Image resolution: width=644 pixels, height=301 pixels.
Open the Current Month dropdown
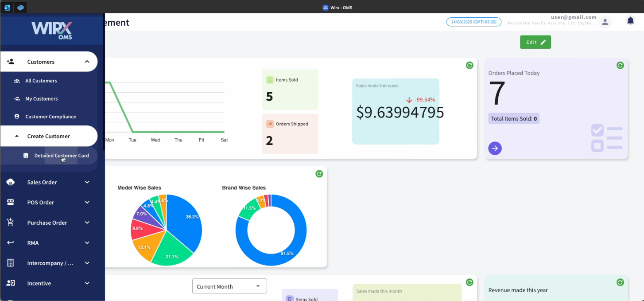pos(229,286)
